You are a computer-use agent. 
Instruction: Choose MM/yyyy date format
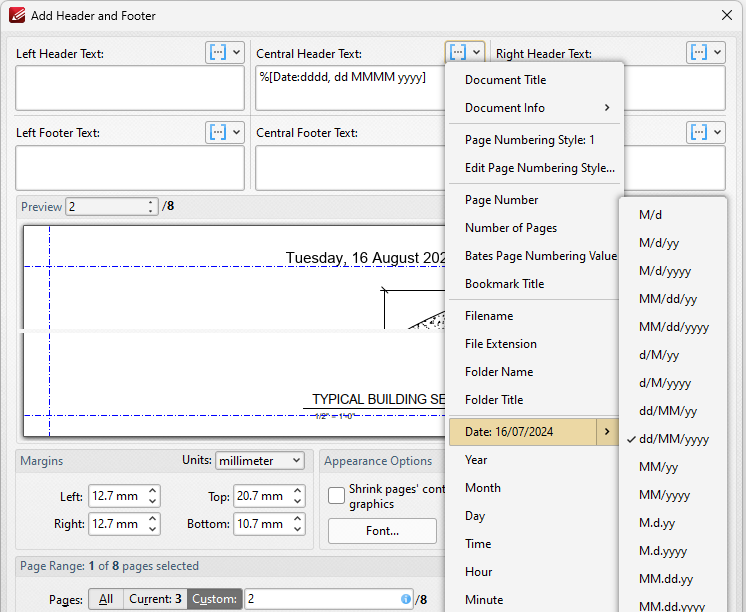[673, 495]
